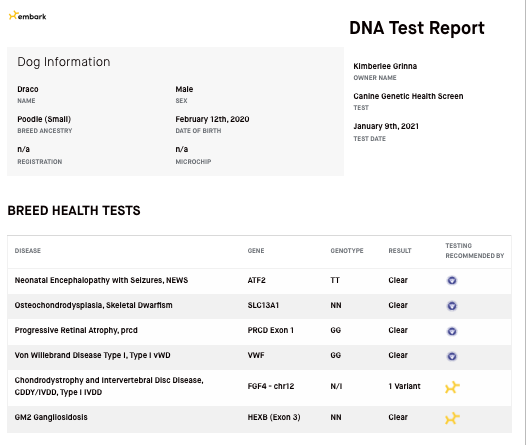Click the DNA Test Report title
527x445 pixels.
[x=417, y=28]
